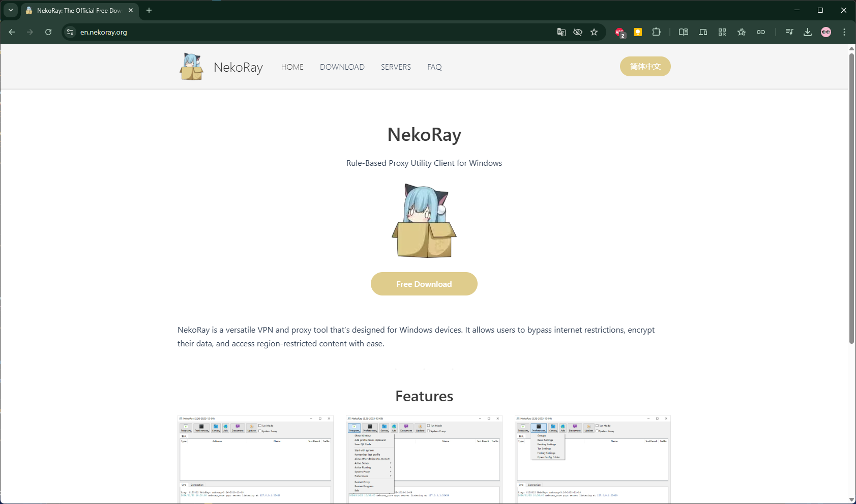Close the NekoRay tab
The height and width of the screenshot is (504, 856).
[131, 10]
